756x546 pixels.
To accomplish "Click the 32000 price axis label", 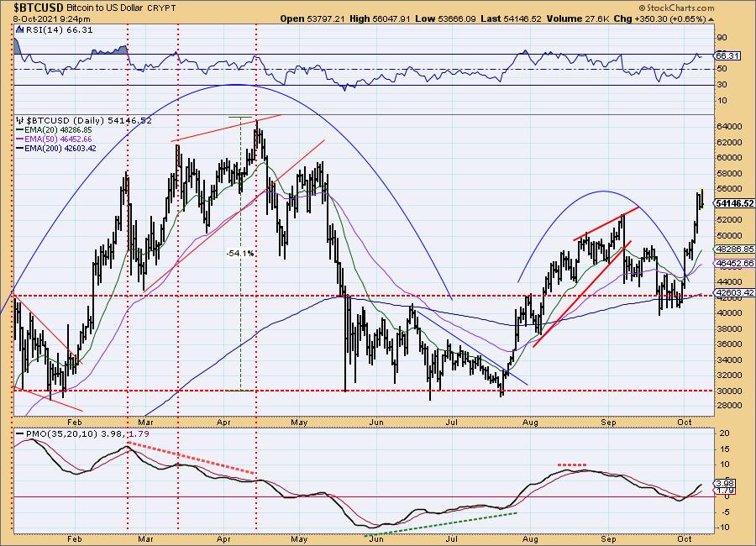I will point(729,375).
